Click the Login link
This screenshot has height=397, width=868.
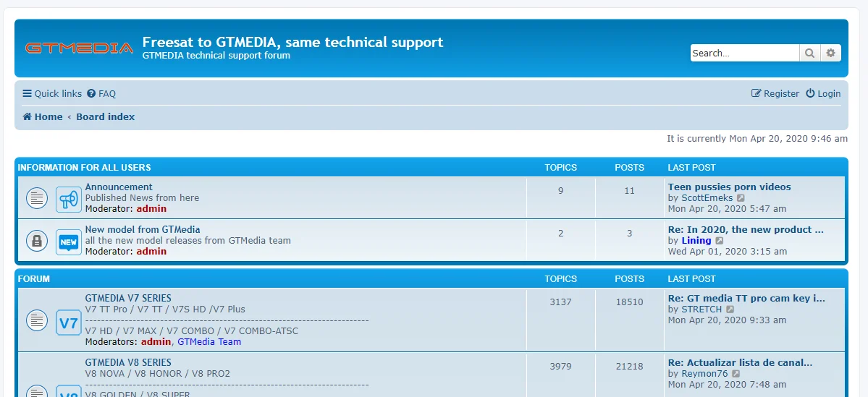pyautogui.click(x=823, y=93)
